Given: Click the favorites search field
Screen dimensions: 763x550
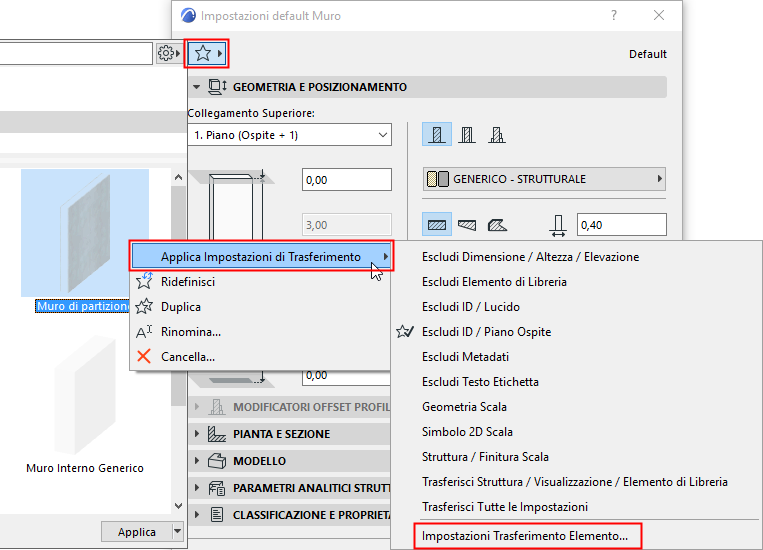Looking at the screenshot, I should point(75,53).
